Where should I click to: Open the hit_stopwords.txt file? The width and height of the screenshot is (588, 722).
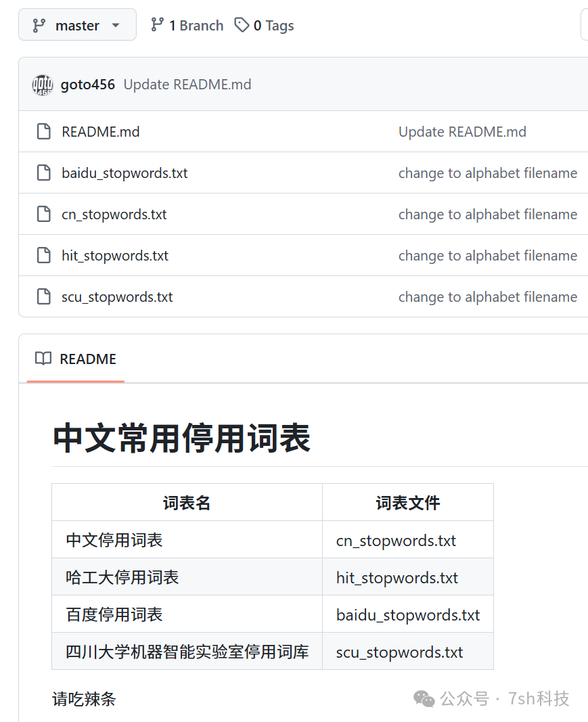(114, 255)
